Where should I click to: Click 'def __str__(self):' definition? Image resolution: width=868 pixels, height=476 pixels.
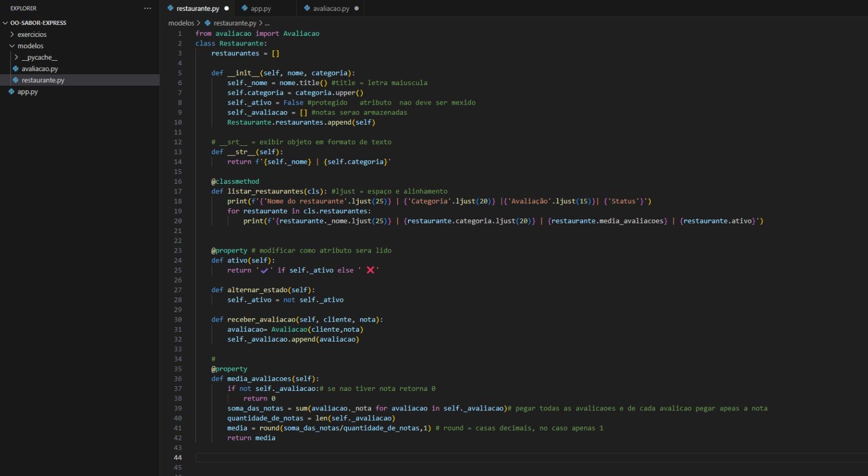[x=247, y=152]
